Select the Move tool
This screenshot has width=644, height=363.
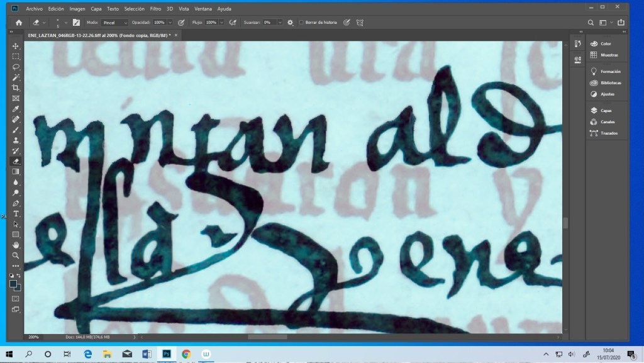[16, 46]
